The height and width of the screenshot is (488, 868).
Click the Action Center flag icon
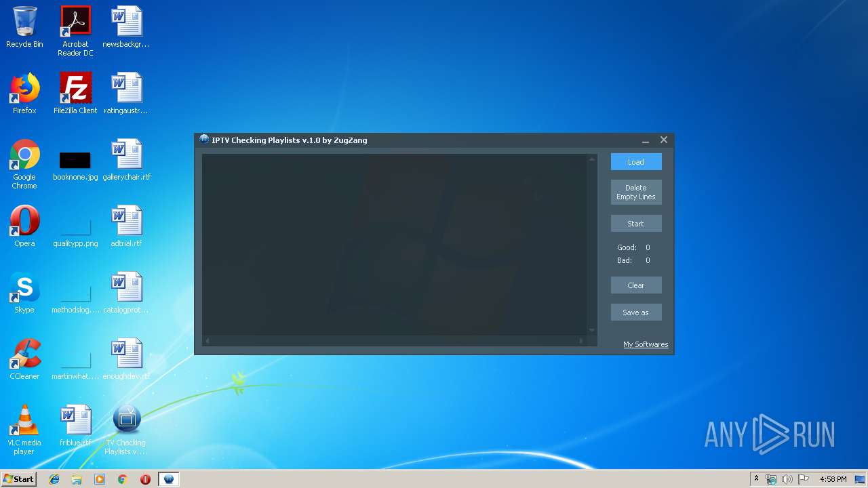[803, 479]
